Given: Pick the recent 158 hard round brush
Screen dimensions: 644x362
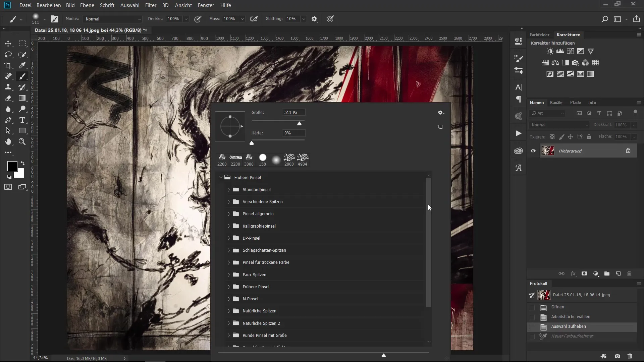Looking at the screenshot, I should click(263, 160).
